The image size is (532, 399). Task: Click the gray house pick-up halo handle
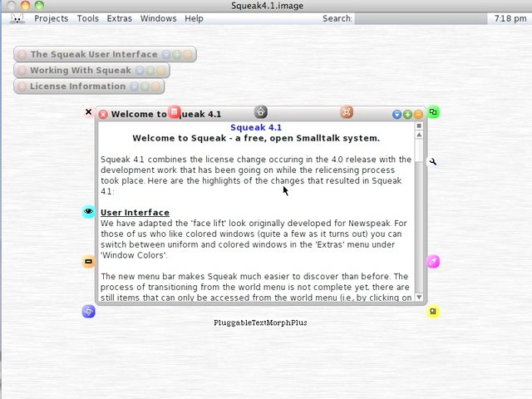pos(260,112)
